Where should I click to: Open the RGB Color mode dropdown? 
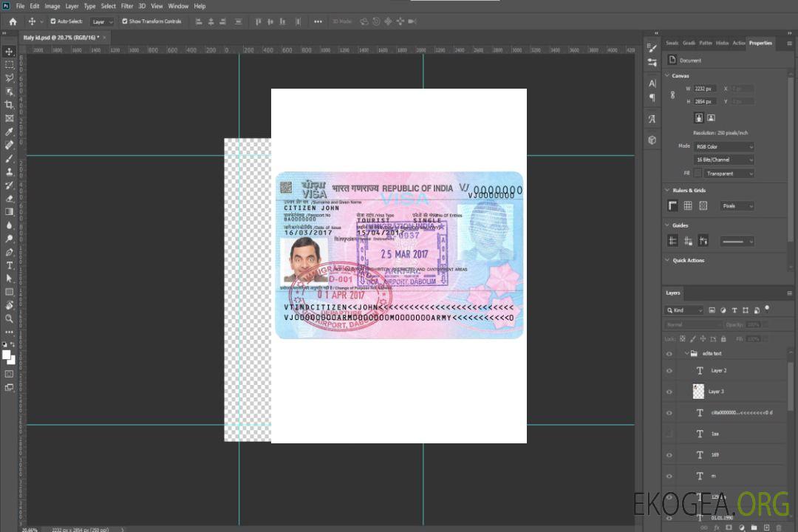723,146
